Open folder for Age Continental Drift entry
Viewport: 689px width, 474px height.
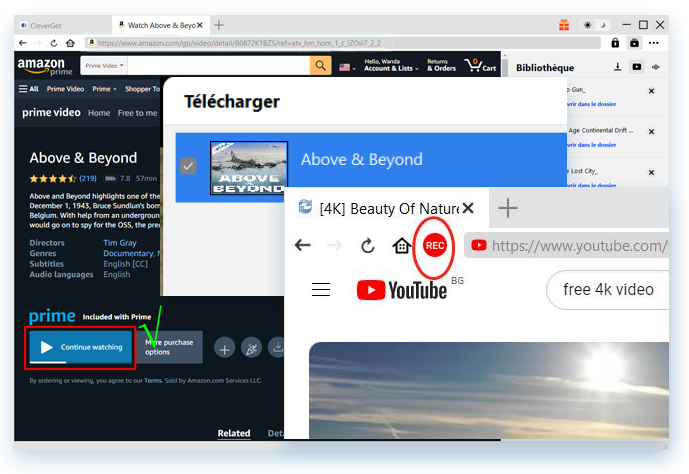(x=591, y=145)
